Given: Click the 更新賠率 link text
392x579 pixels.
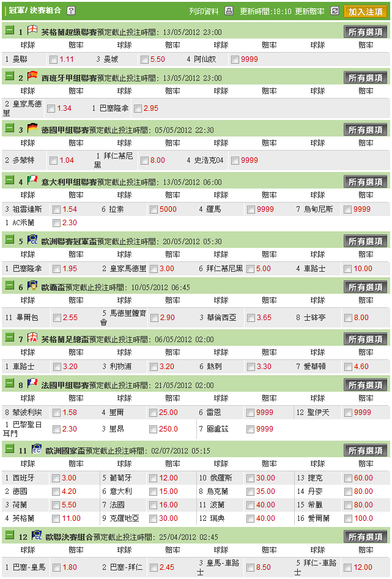Looking at the screenshot, I should point(310,12).
